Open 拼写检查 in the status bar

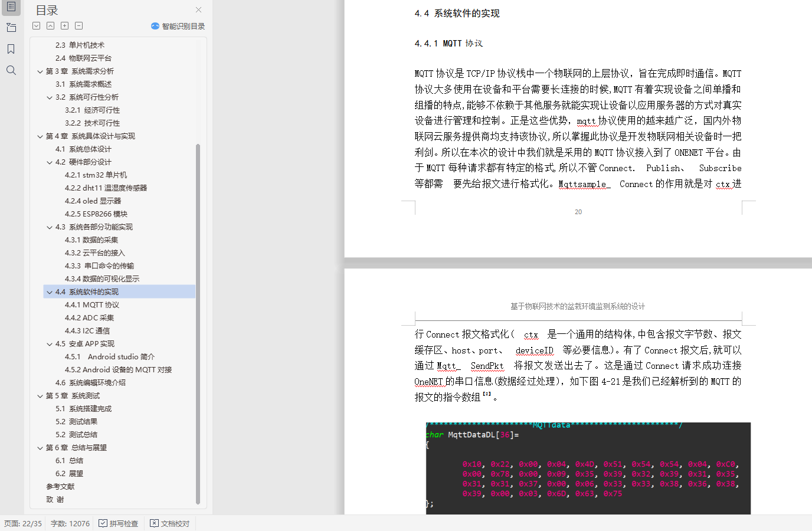click(x=119, y=523)
